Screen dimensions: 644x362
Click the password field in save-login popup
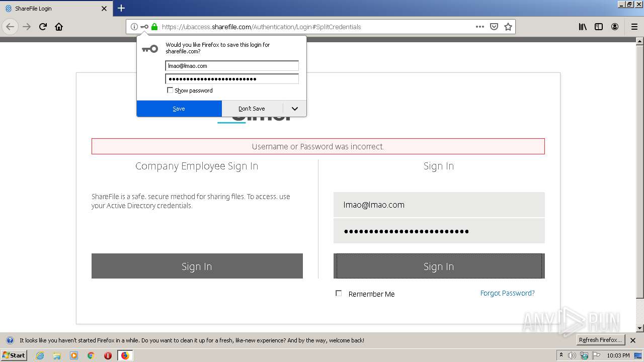[232, 79]
